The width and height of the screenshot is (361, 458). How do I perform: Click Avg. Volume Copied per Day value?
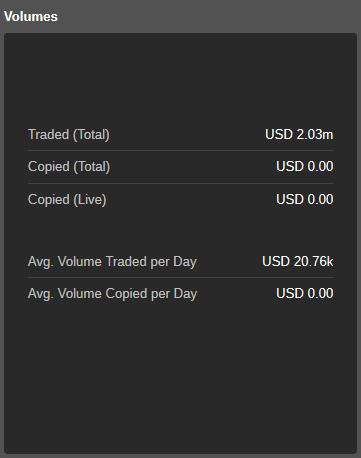tap(305, 294)
